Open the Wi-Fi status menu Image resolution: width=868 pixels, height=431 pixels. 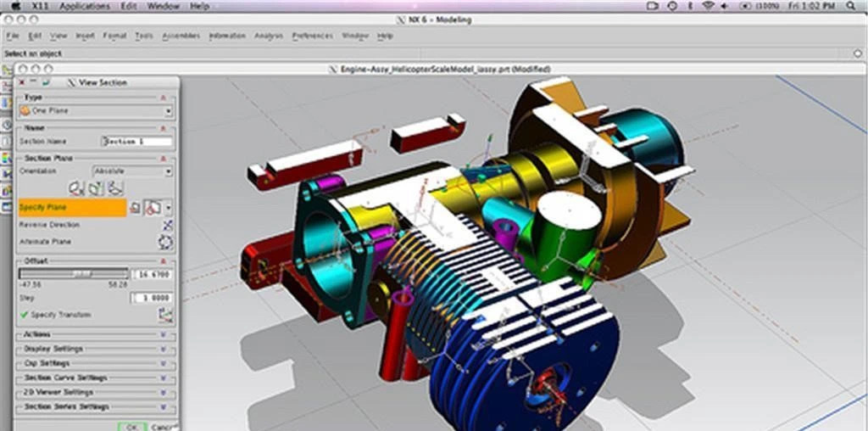pos(708,6)
